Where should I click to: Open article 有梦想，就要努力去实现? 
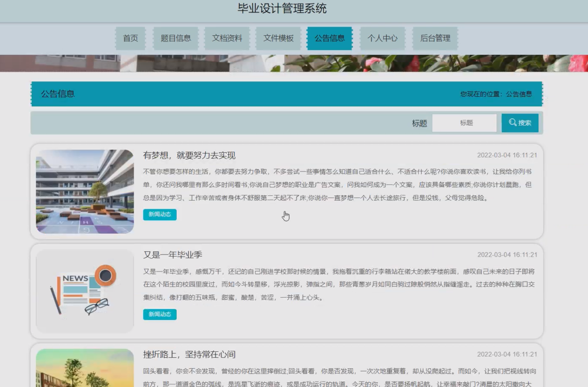coord(189,155)
